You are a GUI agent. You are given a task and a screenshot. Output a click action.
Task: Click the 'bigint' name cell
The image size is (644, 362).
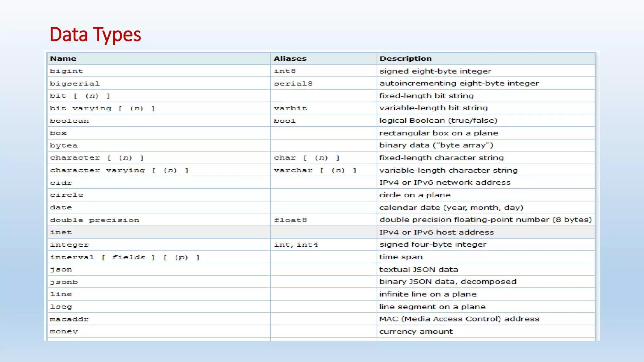click(158, 71)
